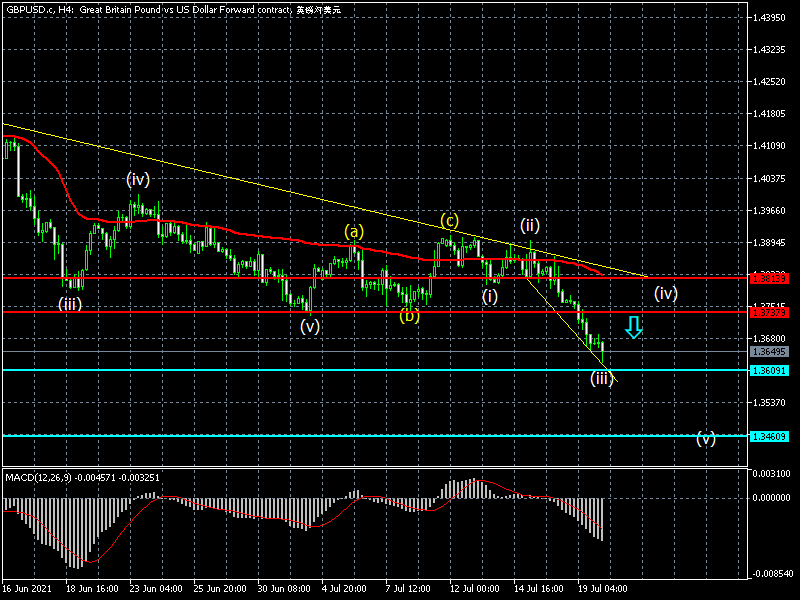
Task: Select the projected (v) label near 1.34609
Action: coord(706,438)
